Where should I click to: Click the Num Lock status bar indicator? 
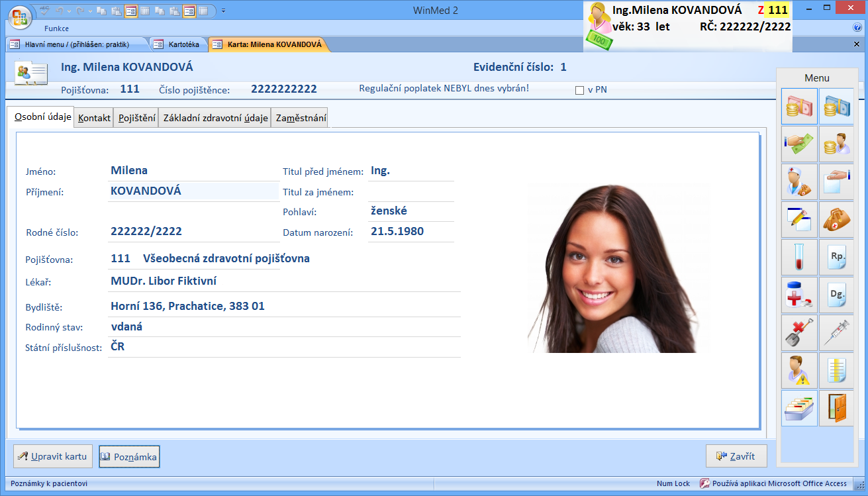[x=673, y=484]
